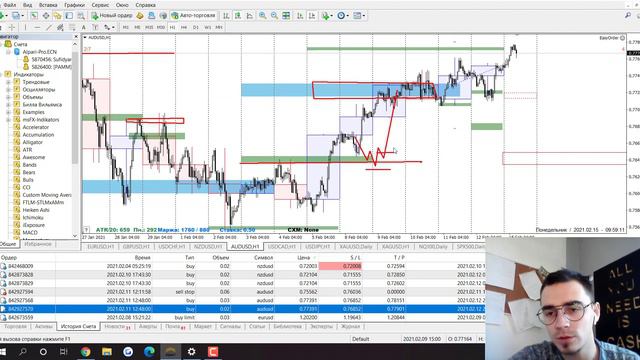Image resolution: width=640 pixels, height=360 pixels.
Task: Select the Horizontal Line drawing tool
Action: coord(37,27)
